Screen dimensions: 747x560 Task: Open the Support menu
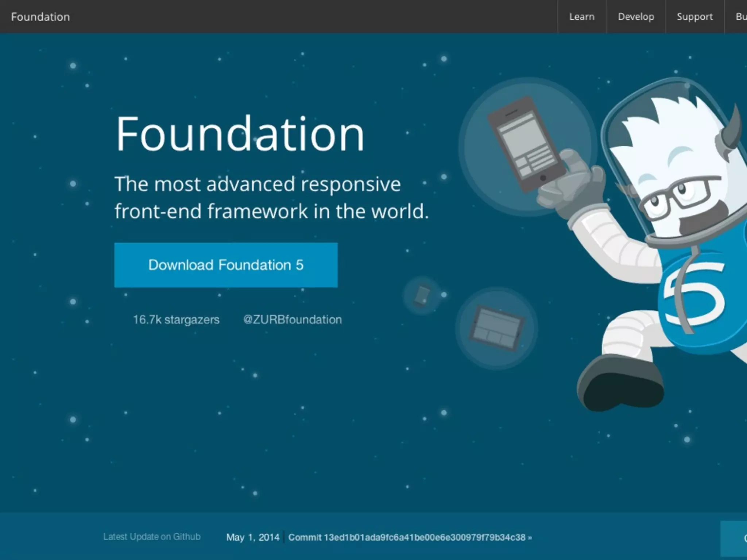(x=694, y=17)
